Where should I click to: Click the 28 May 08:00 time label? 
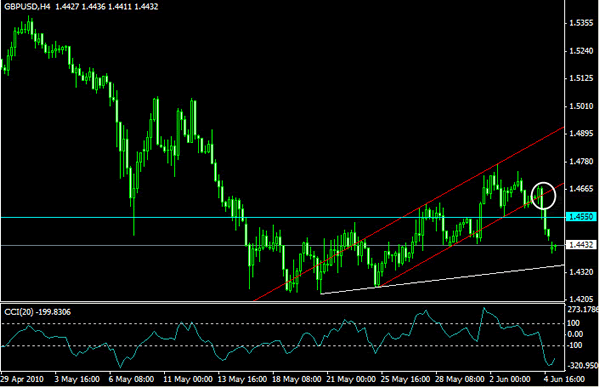(460, 379)
